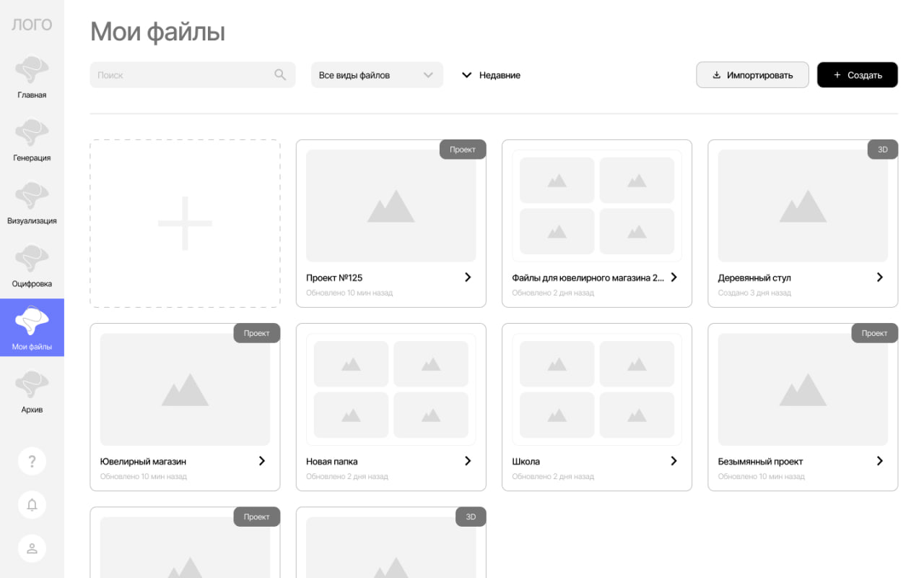Click Ювелирный магазин thumbnail image
Screen dimensions: 924x578
(x=185, y=389)
